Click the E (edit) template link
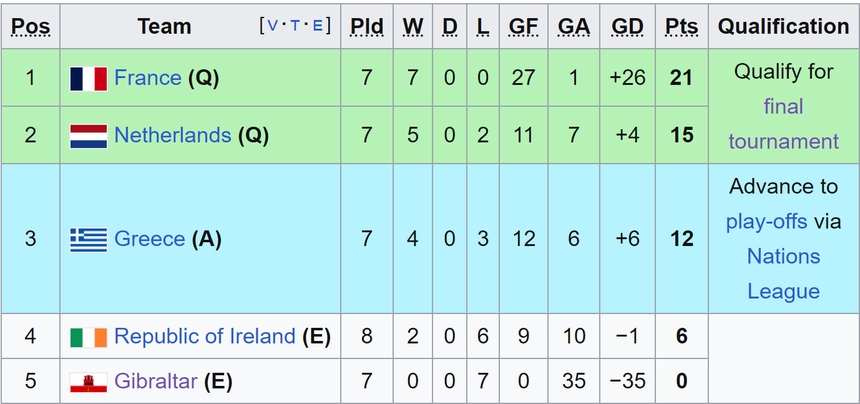The height and width of the screenshot is (404, 860). point(318,26)
